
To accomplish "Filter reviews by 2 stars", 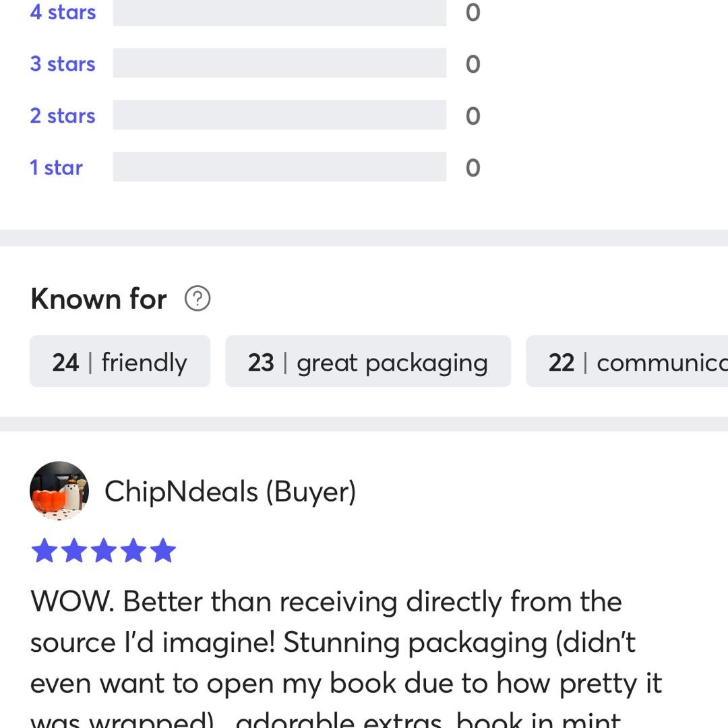I will click(63, 116).
